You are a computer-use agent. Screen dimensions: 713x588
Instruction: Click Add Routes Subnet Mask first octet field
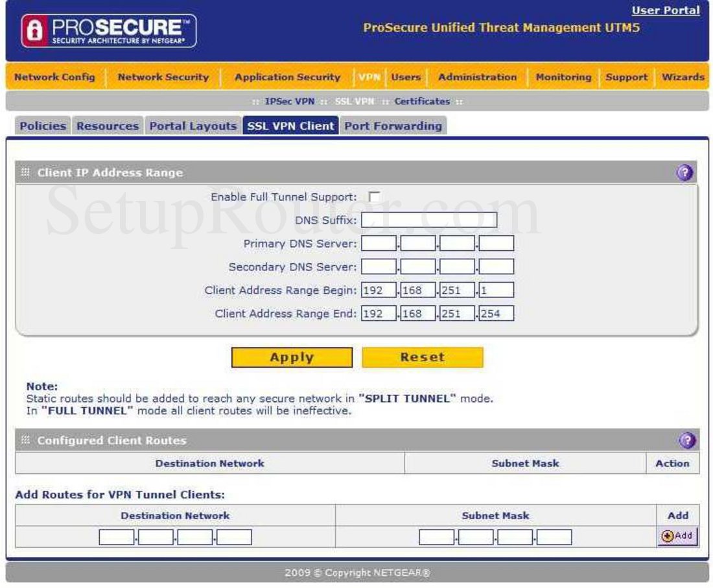tap(436, 537)
